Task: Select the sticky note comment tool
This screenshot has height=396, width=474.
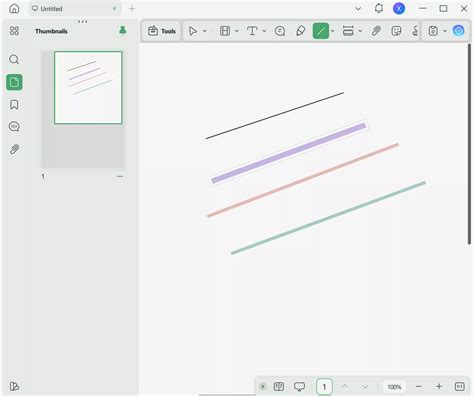Action: [280, 31]
